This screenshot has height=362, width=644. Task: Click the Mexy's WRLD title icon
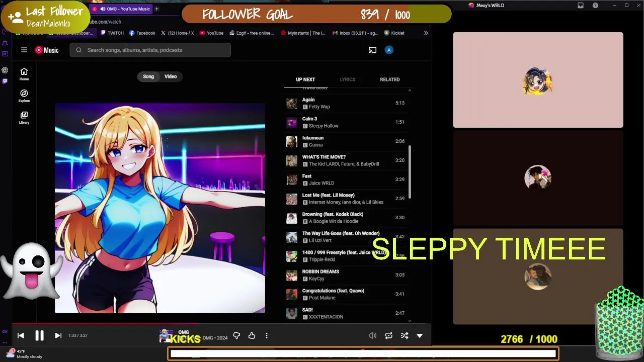(x=471, y=6)
